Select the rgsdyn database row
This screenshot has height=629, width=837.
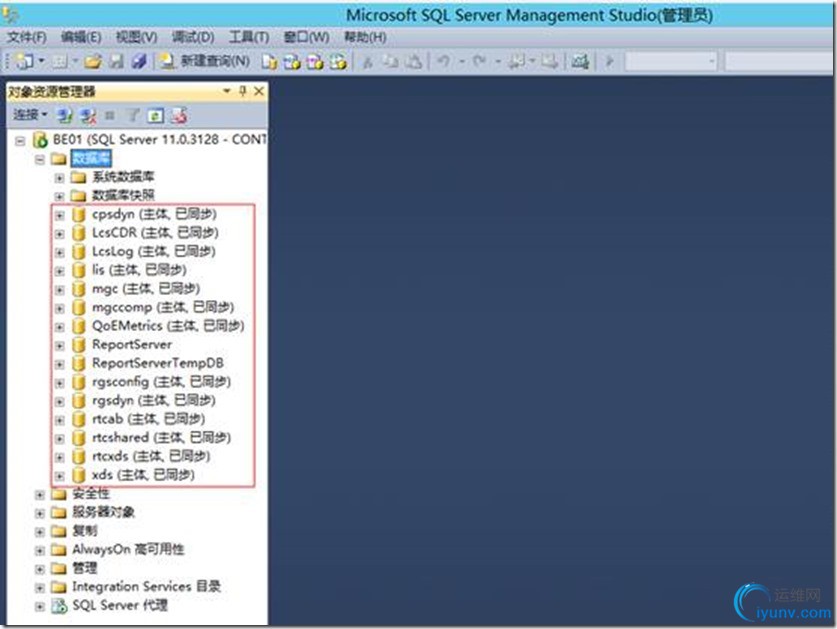tap(154, 400)
